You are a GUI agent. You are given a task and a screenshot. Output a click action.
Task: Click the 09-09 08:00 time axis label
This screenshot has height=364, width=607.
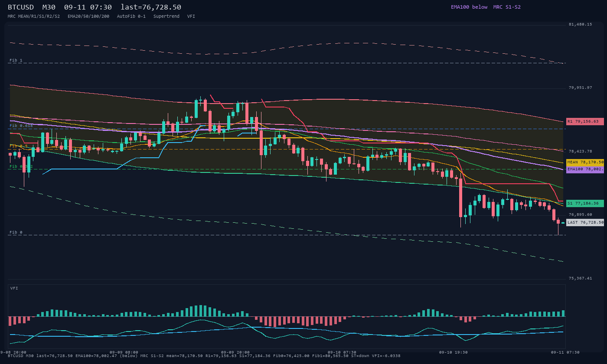124,352
